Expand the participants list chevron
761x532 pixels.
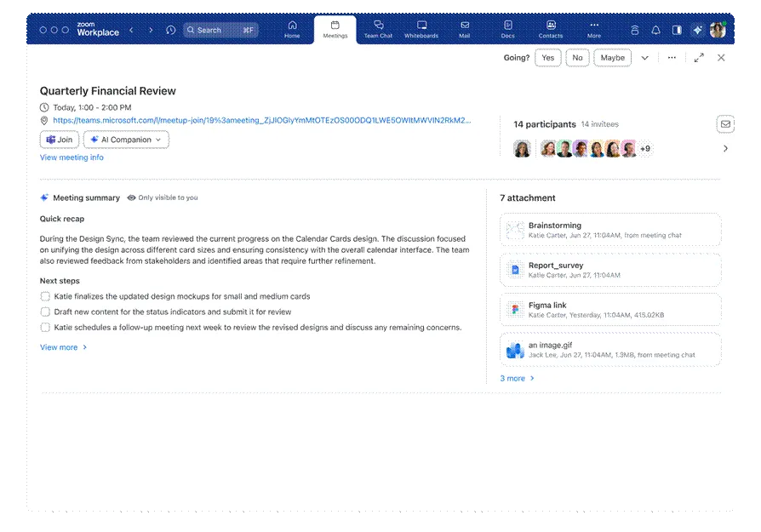725,148
